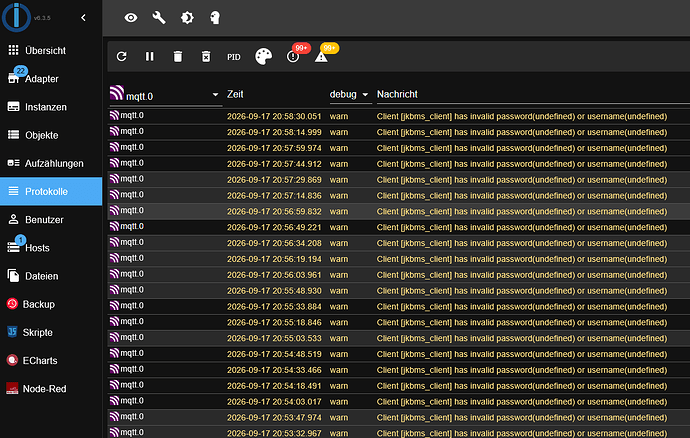Screen dimensions: 690x438
Task: Click warn level in 20:57:29.869 row
Action: click(339, 180)
